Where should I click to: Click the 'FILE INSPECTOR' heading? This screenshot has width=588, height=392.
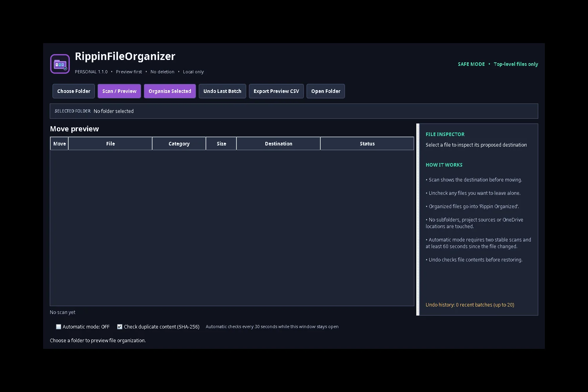(445, 134)
